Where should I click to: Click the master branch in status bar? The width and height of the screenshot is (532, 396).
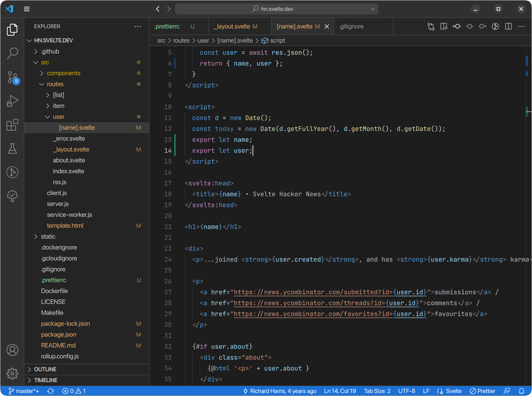pyautogui.click(x=24, y=391)
